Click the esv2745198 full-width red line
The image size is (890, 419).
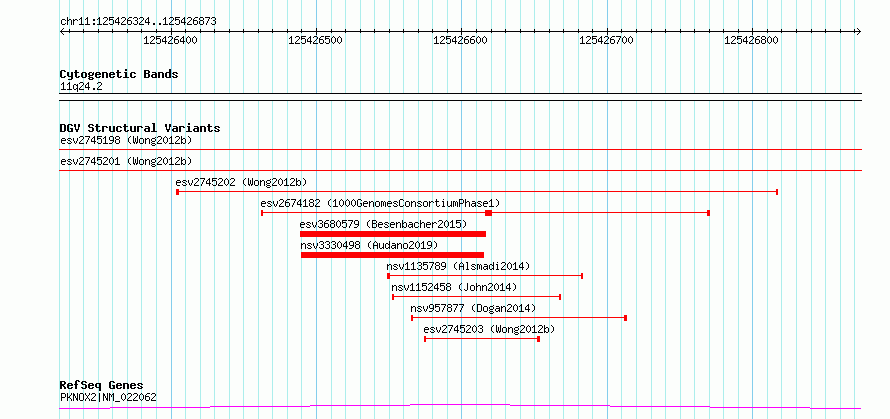(461, 150)
